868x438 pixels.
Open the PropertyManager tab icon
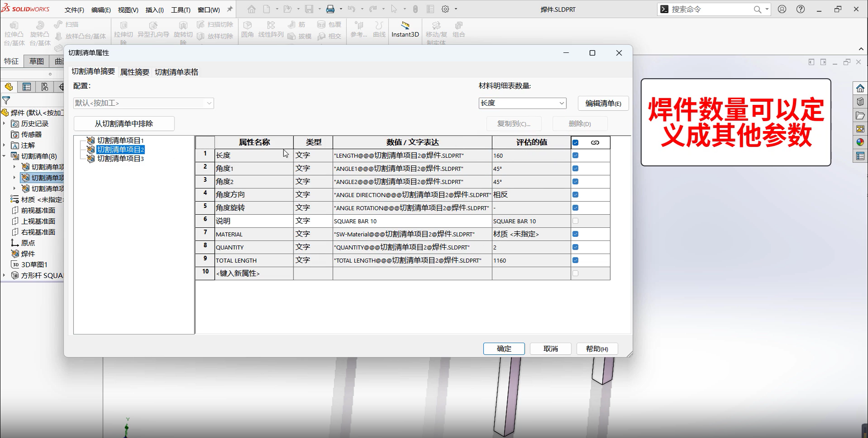coord(27,87)
